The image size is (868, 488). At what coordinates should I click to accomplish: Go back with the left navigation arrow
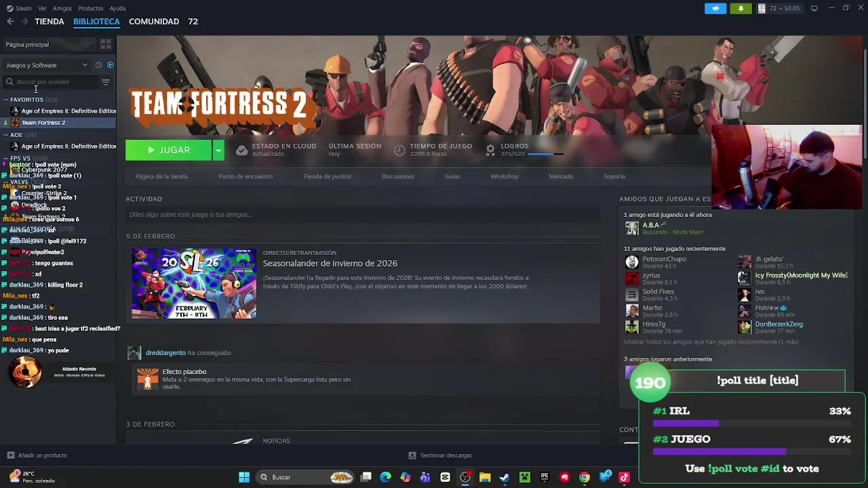pos(10,22)
